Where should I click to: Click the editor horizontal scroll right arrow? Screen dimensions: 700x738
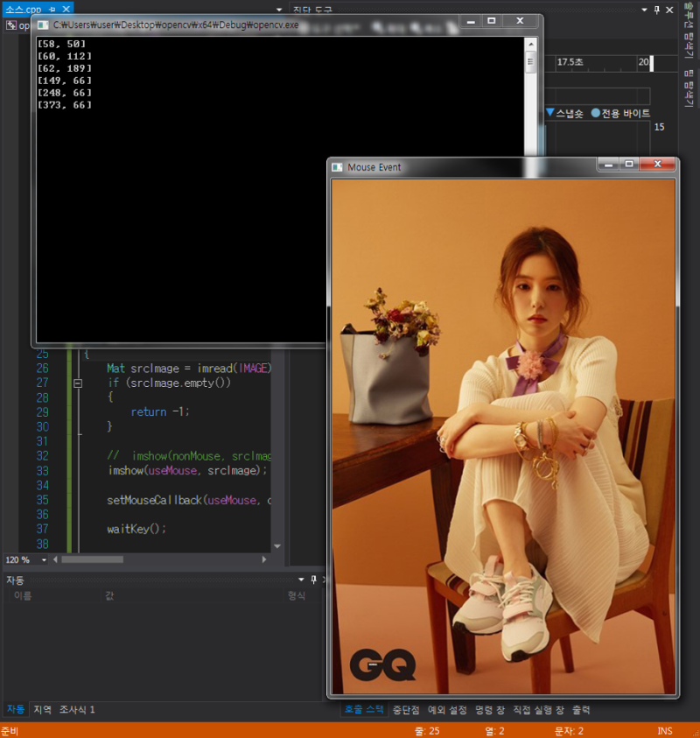[264, 559]
